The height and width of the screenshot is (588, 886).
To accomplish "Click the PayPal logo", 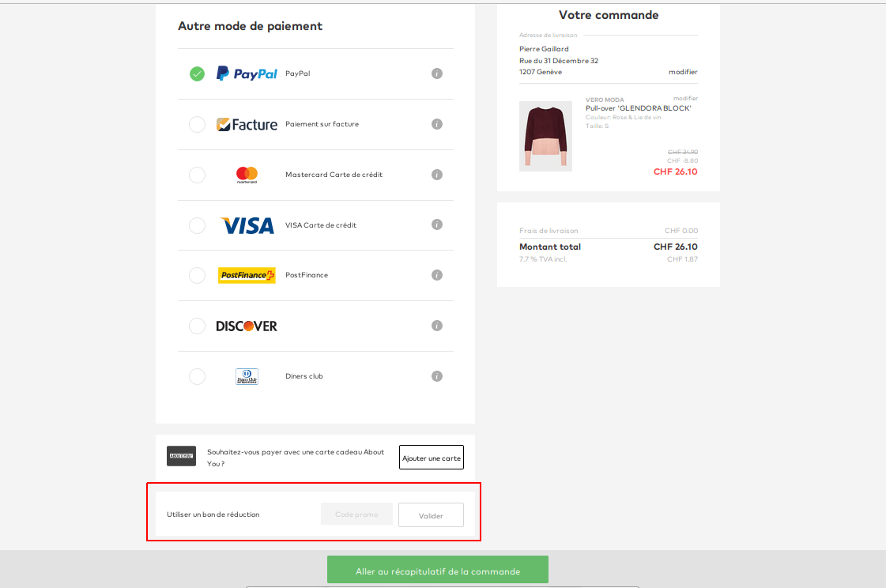I will 247,73.
